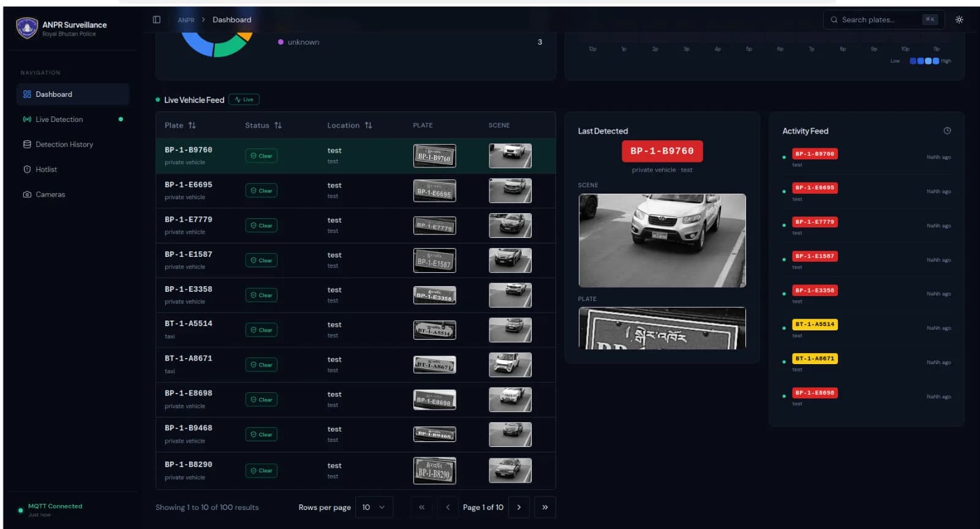Screen dimensions: 980x529
Task: Go to the previous results page
Action: tap(448, 508)
